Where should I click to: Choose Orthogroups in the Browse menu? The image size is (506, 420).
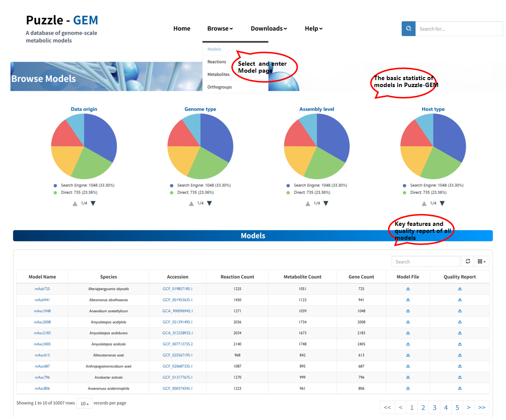(x=219, y=87)
